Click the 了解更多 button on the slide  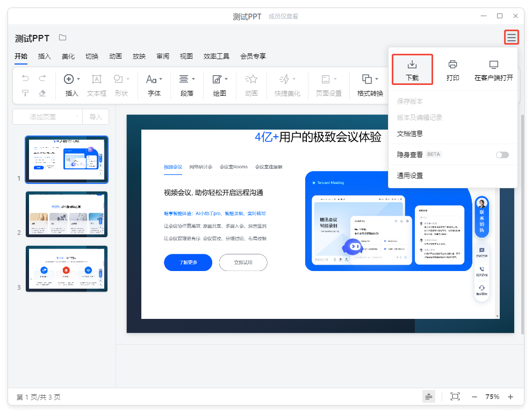[188, 262]
